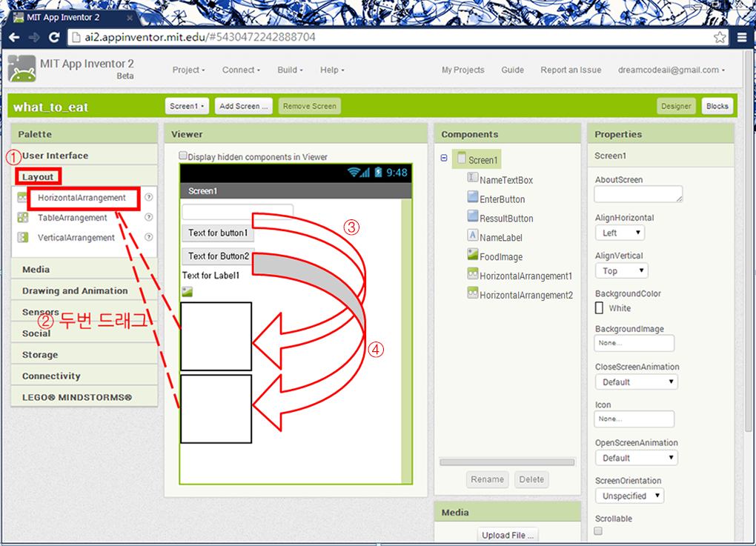
Task: Open the Guide link
Action: 512,70
